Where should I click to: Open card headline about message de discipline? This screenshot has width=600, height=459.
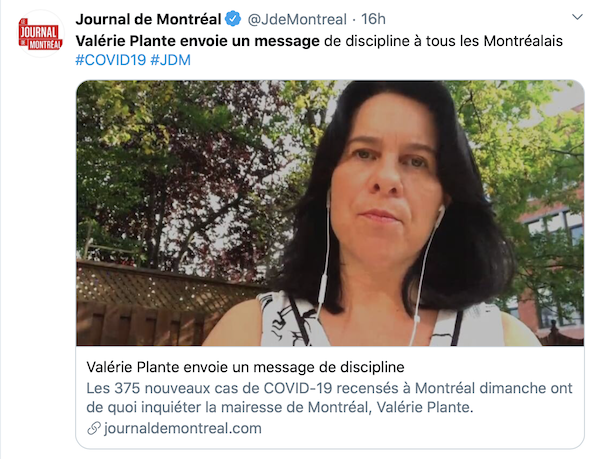point(245,367)
